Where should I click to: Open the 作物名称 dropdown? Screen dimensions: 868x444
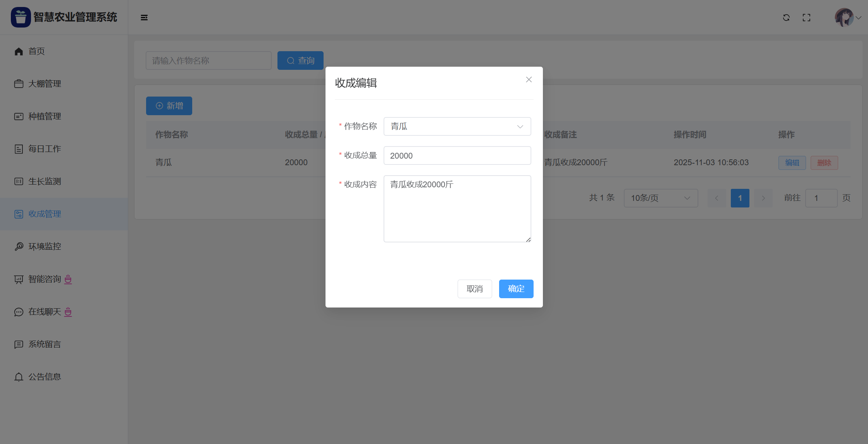(x=457, y=126)
